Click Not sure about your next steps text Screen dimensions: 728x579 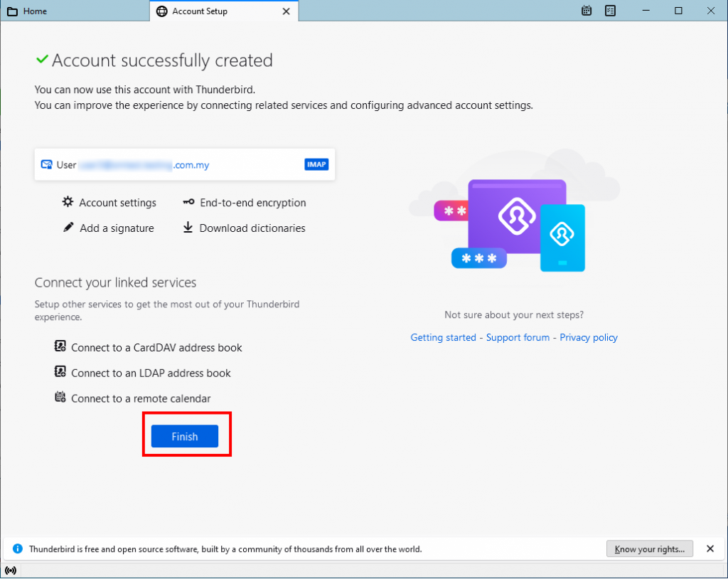(x=513, y=314)
